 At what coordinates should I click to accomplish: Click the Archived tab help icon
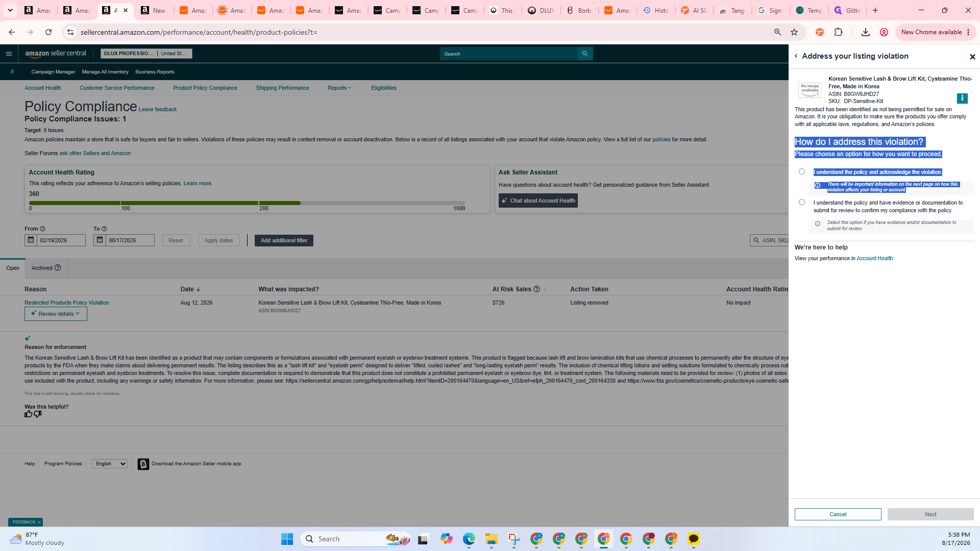(58, 268)
